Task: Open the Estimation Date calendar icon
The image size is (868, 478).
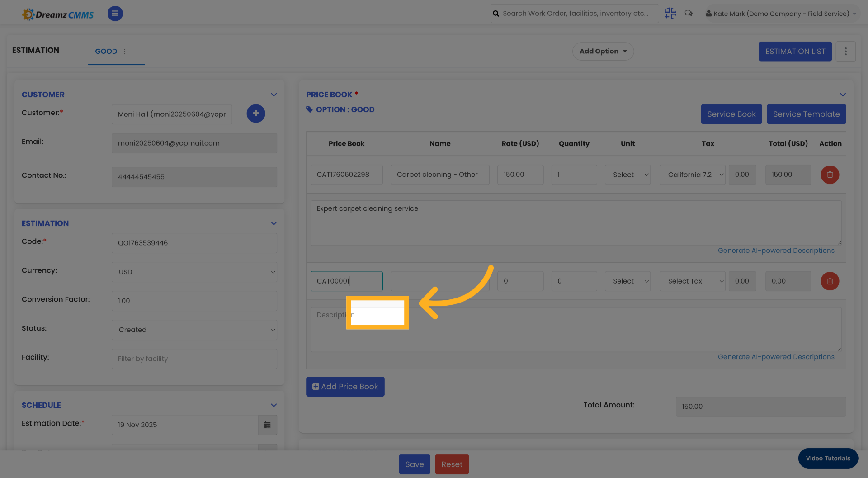Action: tap(268, 425)
